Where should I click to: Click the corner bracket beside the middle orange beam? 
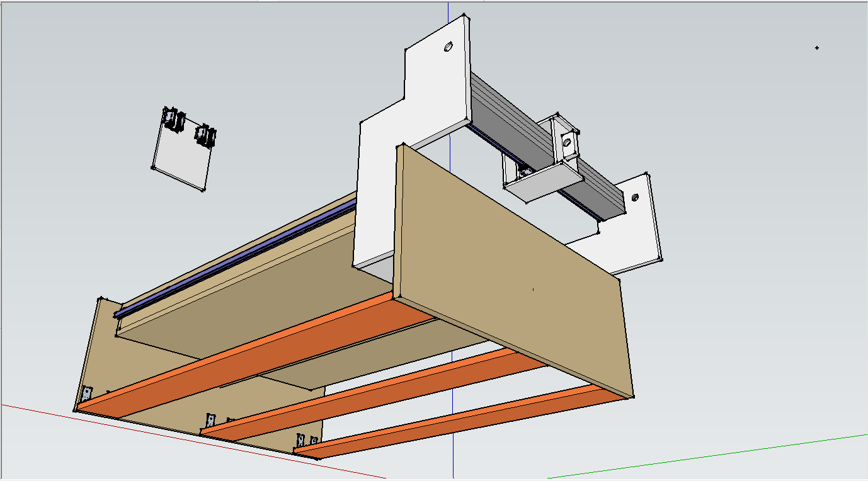[x=210, y=421]
